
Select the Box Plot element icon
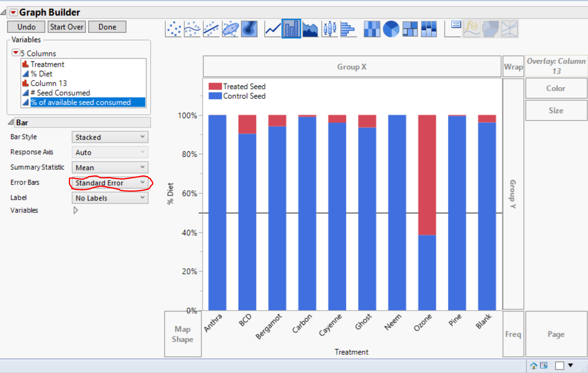329,29
